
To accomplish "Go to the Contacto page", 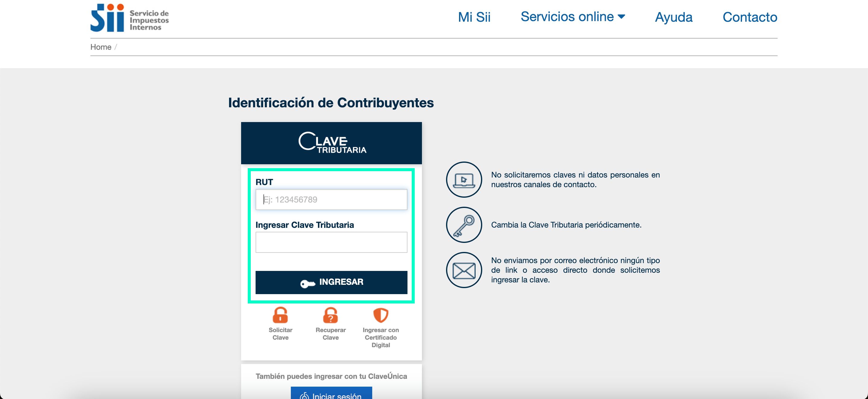I will [x=750, y=17].
